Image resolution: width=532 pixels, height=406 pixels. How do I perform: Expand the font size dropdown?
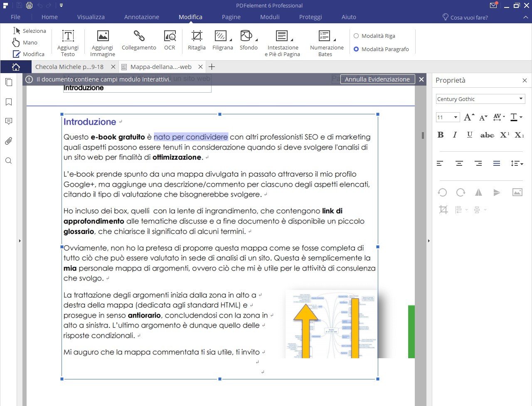click(456, 118)
